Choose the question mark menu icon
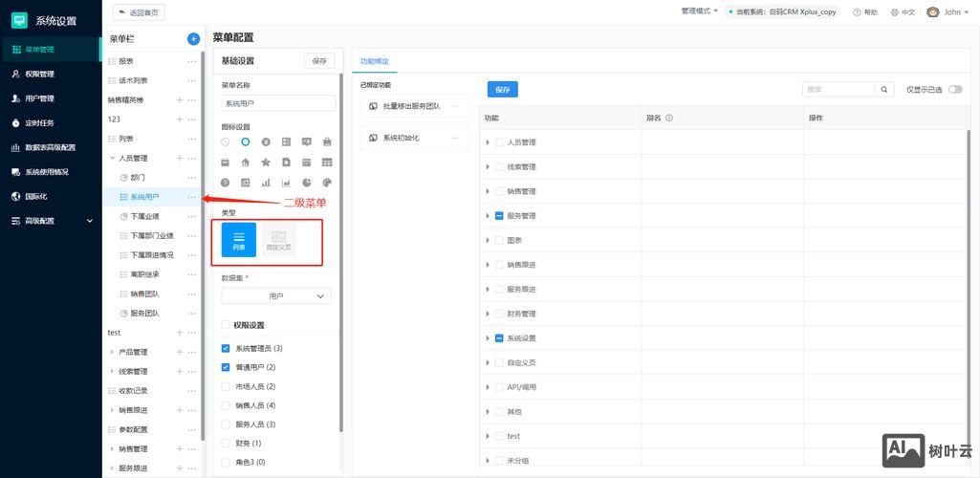This screenshot has width=980, height=478. point(225,183)
